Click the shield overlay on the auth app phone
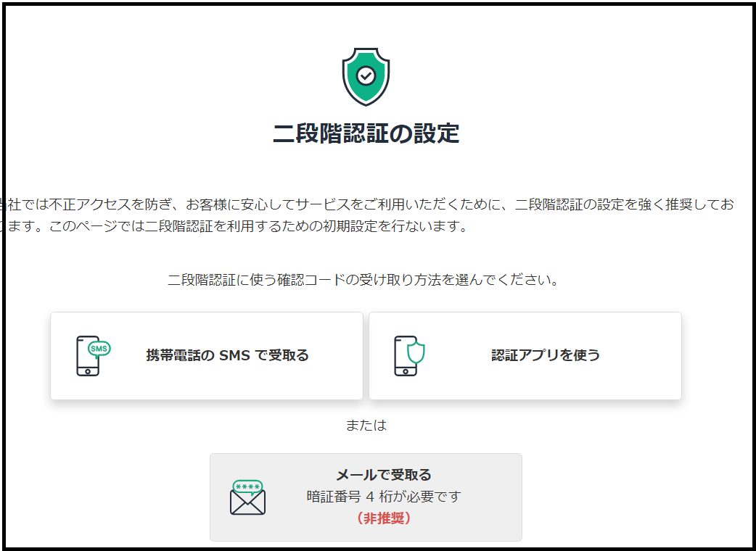The width and height of the screenshot is (756, 551). [x=414, y=352]
